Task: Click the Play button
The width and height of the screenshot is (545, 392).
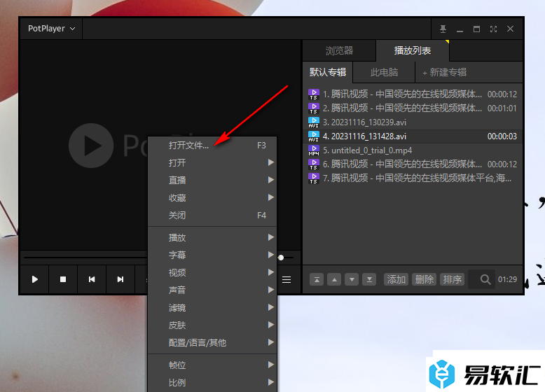Action: click(x=35, y=279)
